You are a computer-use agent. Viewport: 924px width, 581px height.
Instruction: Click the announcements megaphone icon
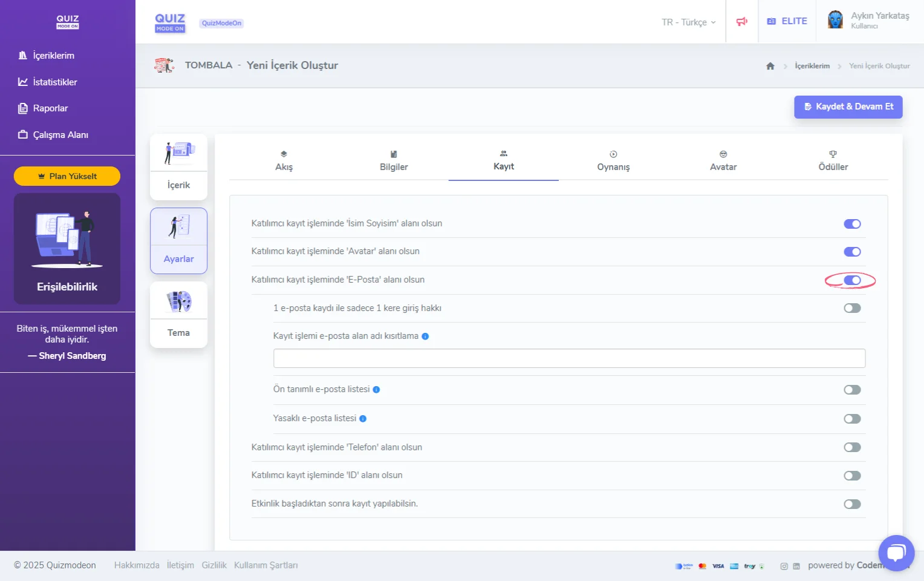(741, 22)
